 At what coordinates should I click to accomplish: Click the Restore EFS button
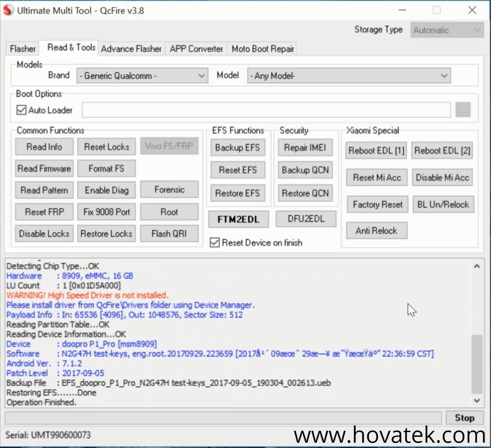click(238, 193)
